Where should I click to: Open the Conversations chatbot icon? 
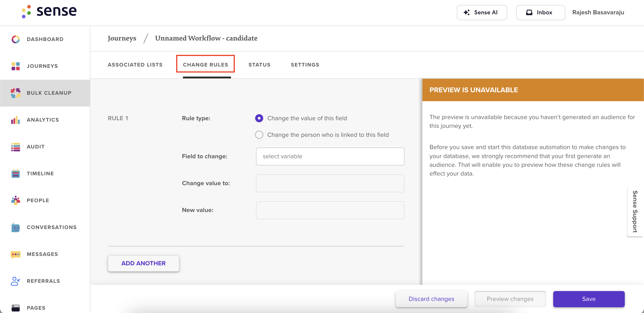15,227
